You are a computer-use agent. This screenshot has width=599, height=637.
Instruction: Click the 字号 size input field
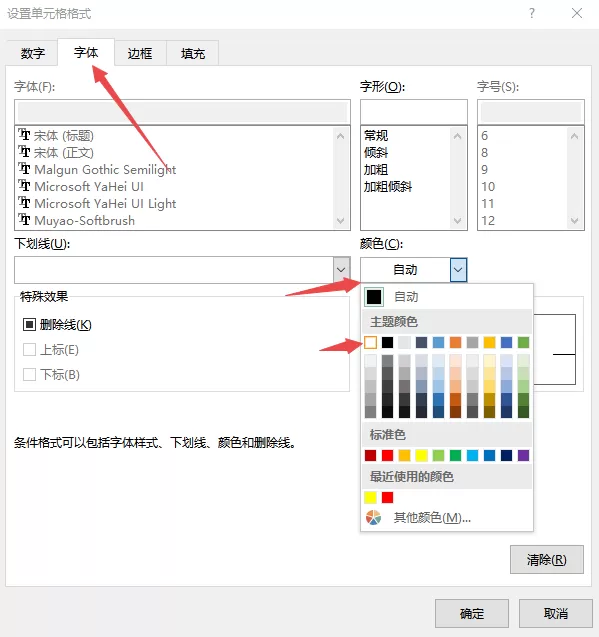[x=531, y=112]
